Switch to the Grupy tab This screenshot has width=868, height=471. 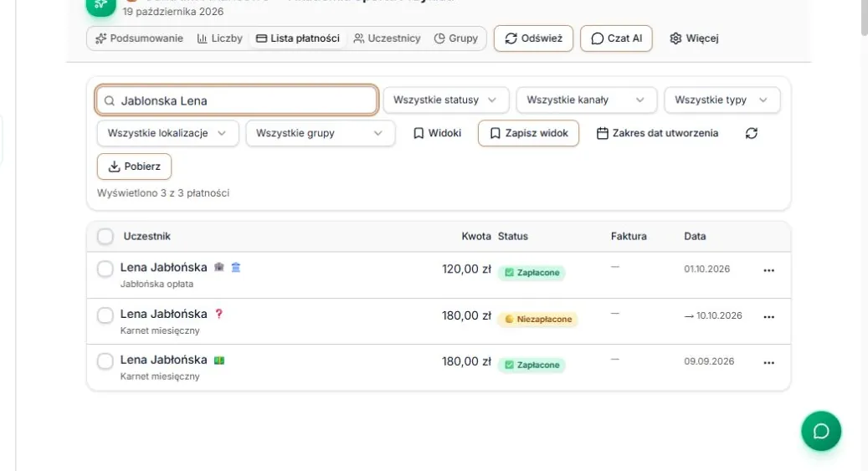456,38
